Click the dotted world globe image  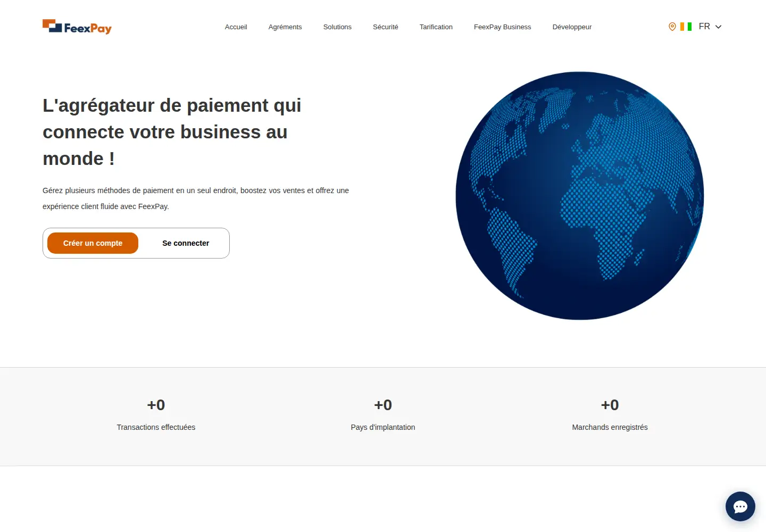click(x=580, y=196)
